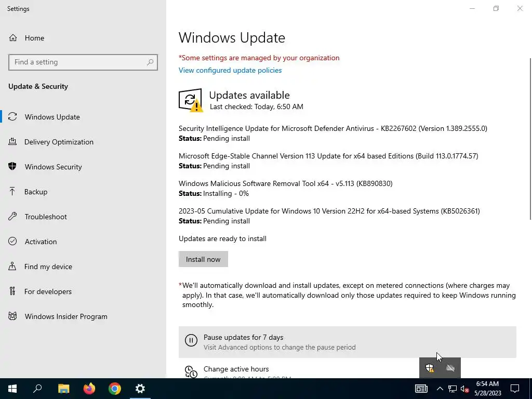Image resolution: width=532 pixels, height=399 pixels.
Task: Click the muted volume tray icon
Action: [x=465, y=389]
